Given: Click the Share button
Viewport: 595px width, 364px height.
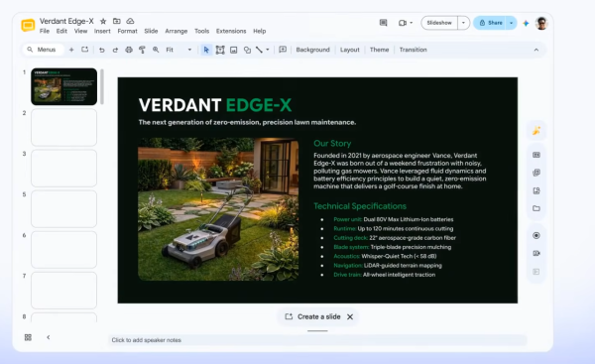Looking at the screenshot, I should pyautogui.click(x=490, y=23).
